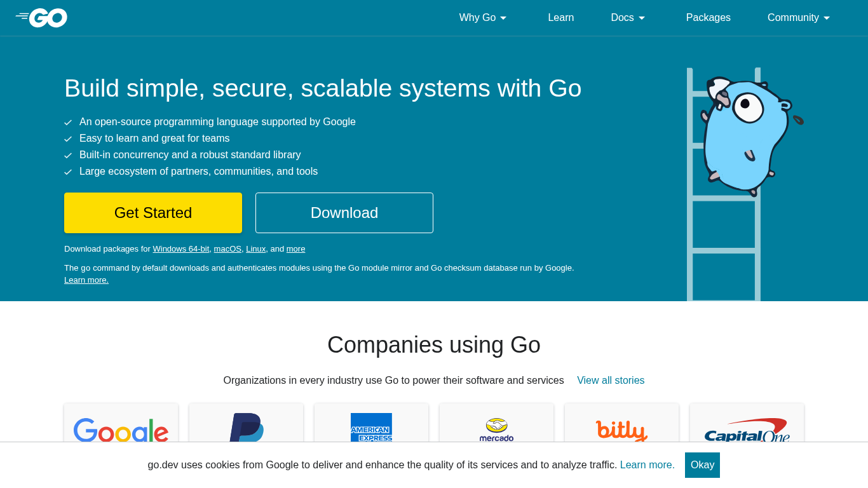Open the Learn page from the navbar
Image resolution: width=868 pixels, height=488 pixels.
tap(561, 18)
